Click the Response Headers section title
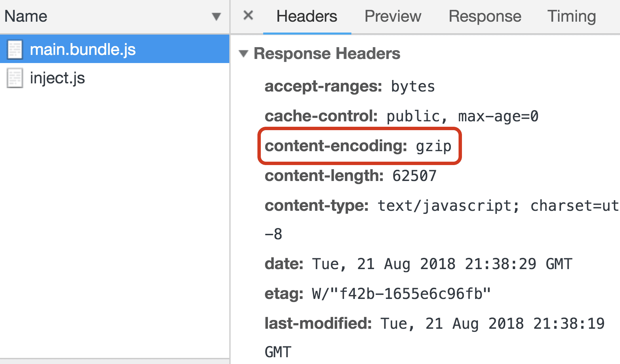Screen dimensions: 620x364 click(327, 53)
